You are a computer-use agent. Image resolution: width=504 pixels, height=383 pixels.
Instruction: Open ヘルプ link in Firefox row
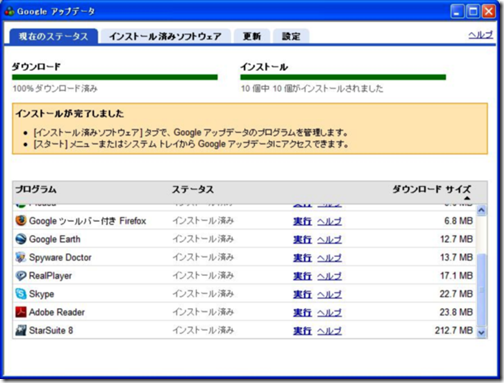click(329, 221)
